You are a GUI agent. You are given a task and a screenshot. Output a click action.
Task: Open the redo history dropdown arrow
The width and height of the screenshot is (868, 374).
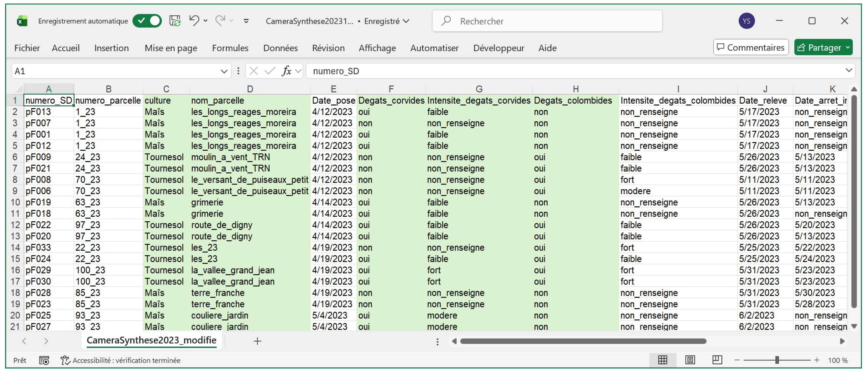coord(232,21)
